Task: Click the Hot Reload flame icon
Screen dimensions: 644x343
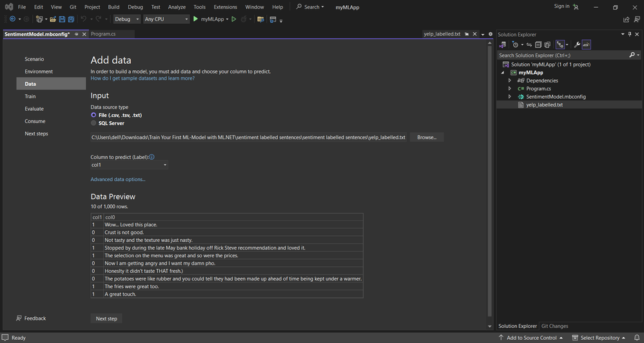Action: [244, 19]
